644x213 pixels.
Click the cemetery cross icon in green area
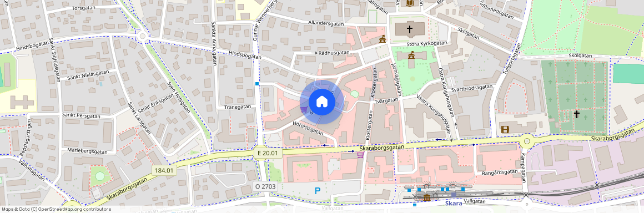click(x=577, y=114)
